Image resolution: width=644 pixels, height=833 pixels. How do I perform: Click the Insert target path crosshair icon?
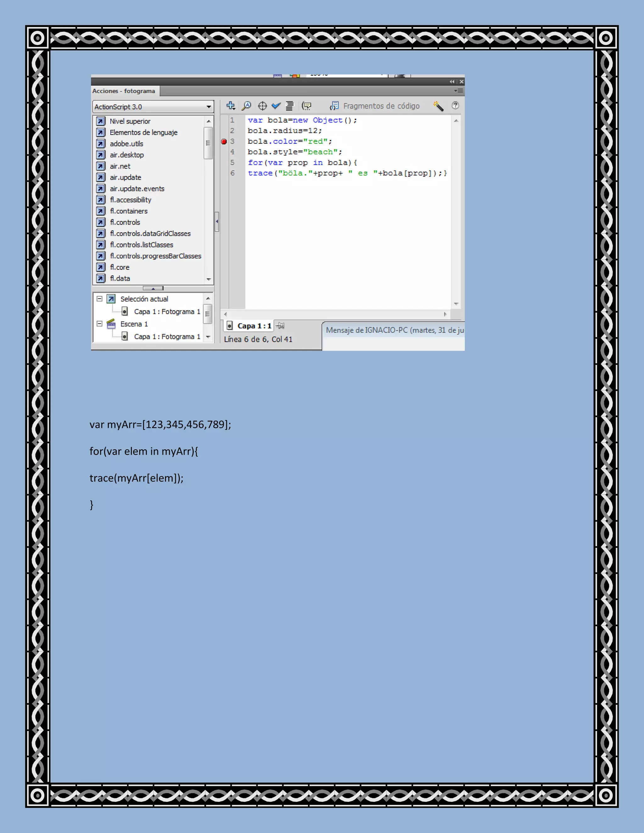tap(263, 106)
